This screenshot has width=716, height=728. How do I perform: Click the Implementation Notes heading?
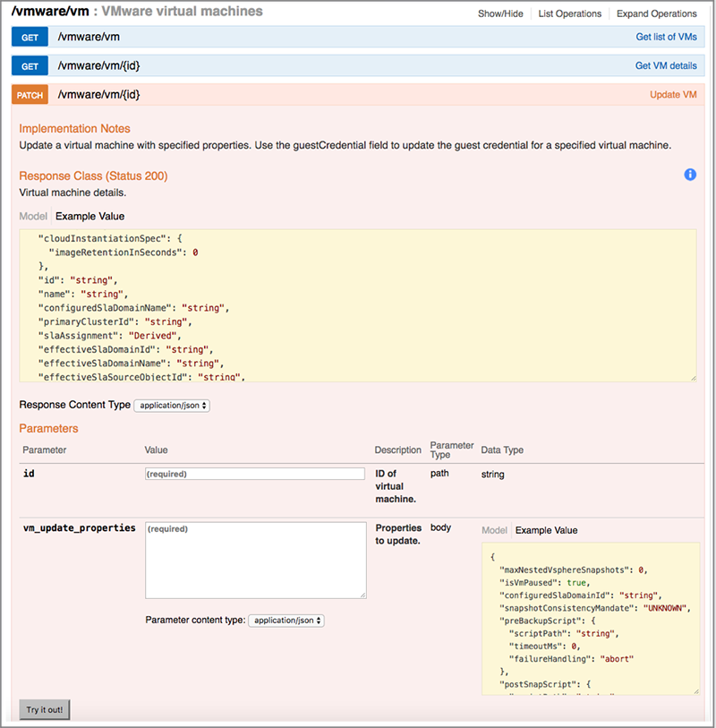(x=74, y=129)
